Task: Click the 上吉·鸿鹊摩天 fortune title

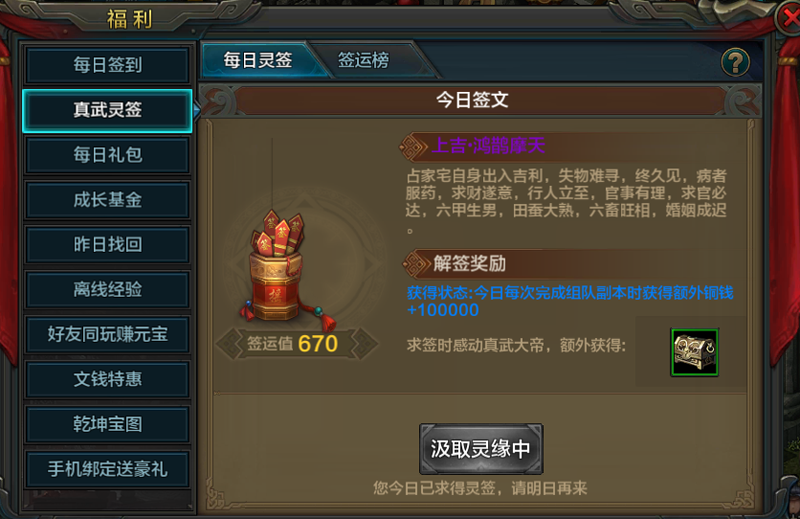Action: (488, 146)
